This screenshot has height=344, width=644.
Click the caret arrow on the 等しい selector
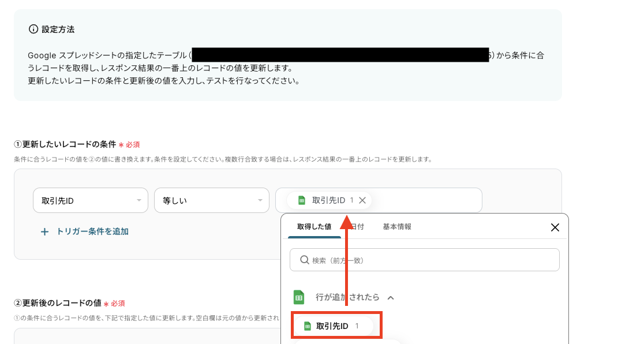pyautogui.click(x=260, y=200)
